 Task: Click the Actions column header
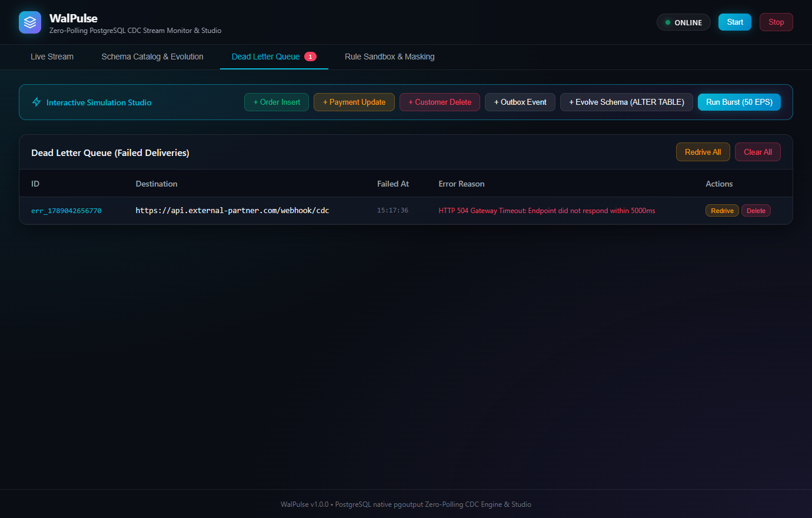719,184
